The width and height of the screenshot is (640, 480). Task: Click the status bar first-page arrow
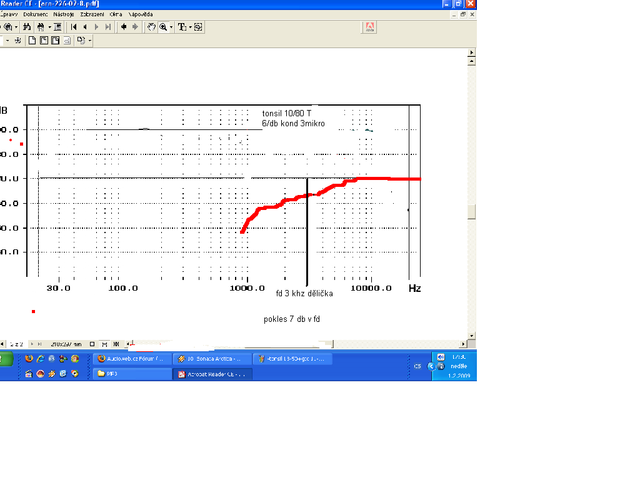coord(2,344)
